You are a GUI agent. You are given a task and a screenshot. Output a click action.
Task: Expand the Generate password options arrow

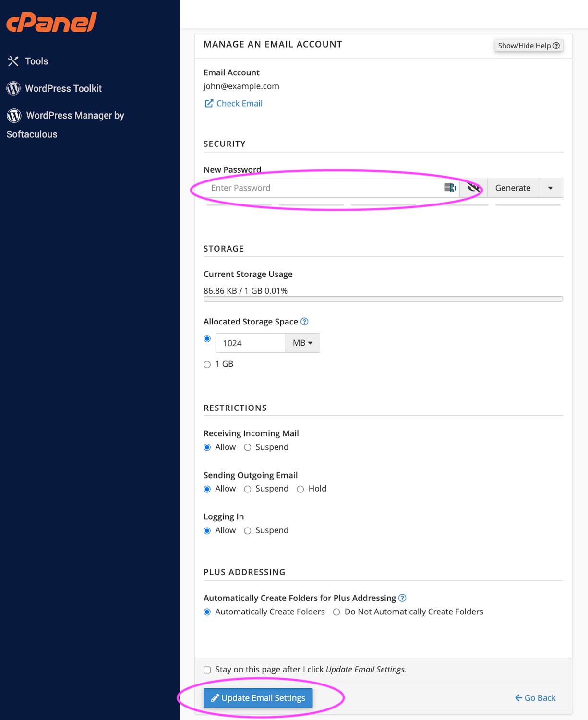[550, 188]
